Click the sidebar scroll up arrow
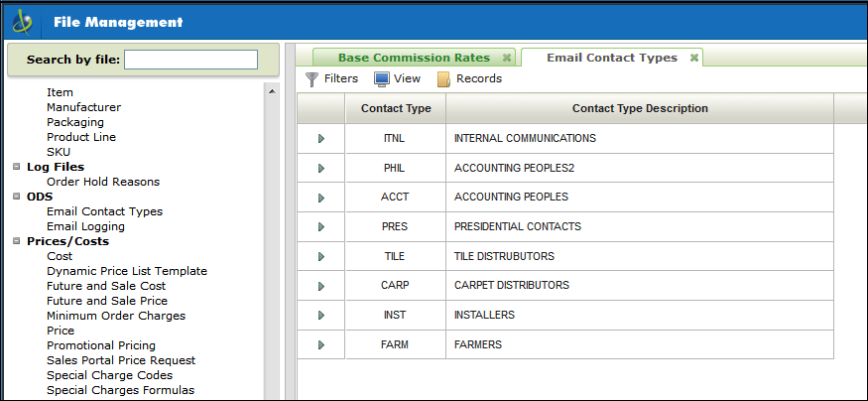This screenshot has width=868, height=401. click(x=271, y=91)
